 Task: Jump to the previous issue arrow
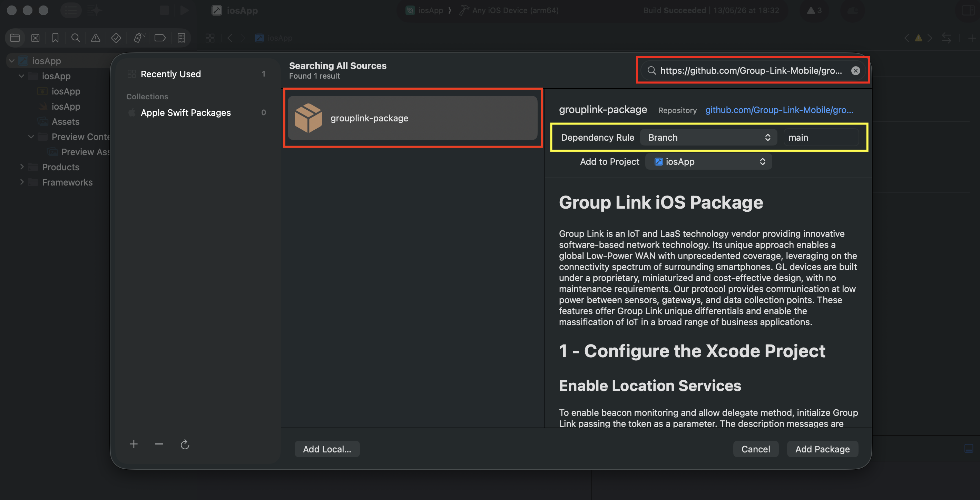907,38
